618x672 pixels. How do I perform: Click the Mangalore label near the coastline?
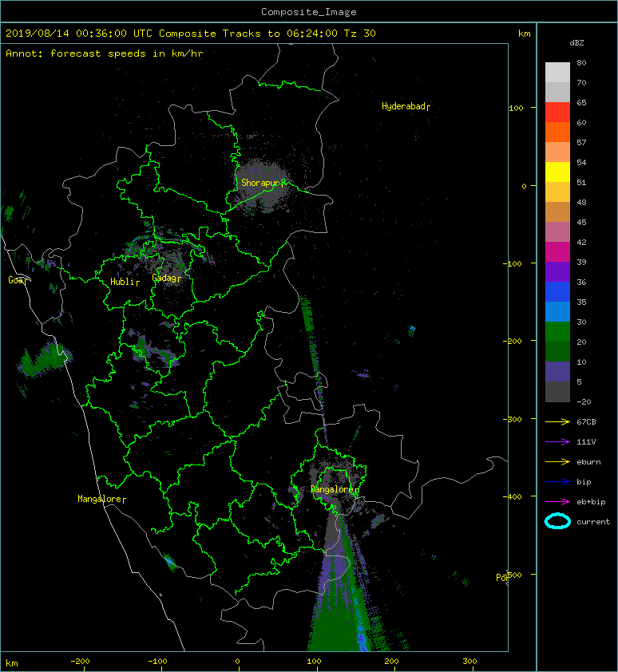coord(101,499)
